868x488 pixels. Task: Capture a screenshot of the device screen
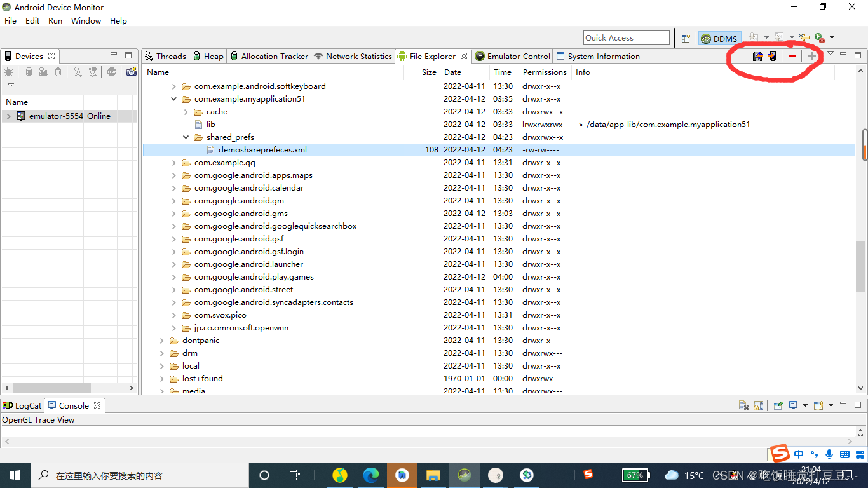click(130, 71)
